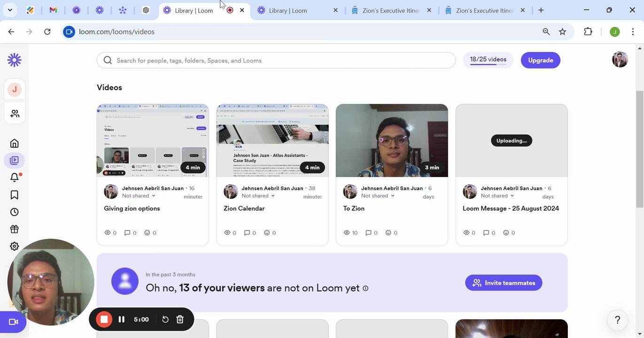Image resolution: width=644 pixels, height=338 pixels.
Task: Click the comments icon on Zion Calendar
Action: tap(247, 233)
